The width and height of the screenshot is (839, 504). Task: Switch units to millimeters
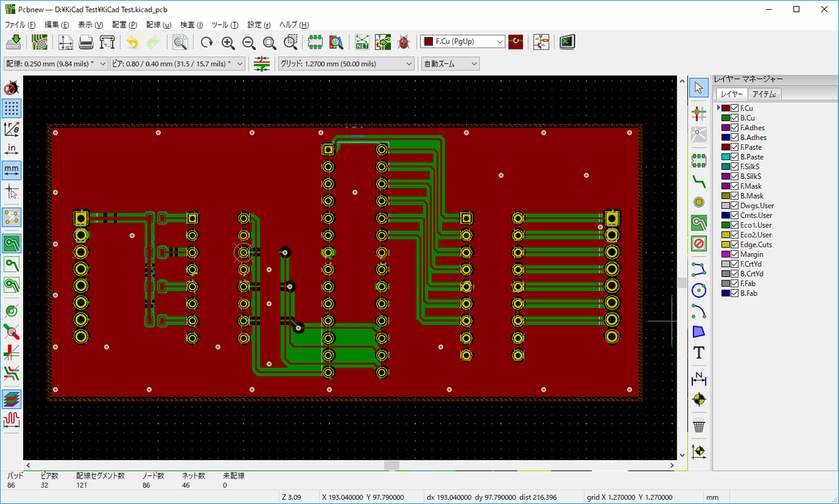[x=12, y=170]
